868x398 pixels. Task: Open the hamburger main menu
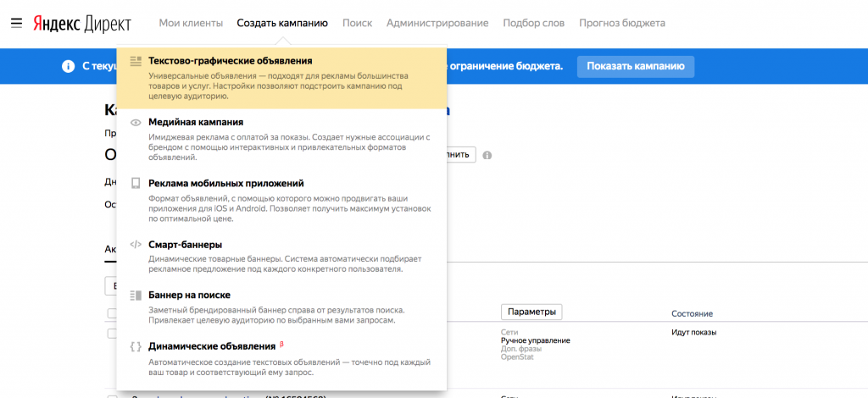(16, 23)
